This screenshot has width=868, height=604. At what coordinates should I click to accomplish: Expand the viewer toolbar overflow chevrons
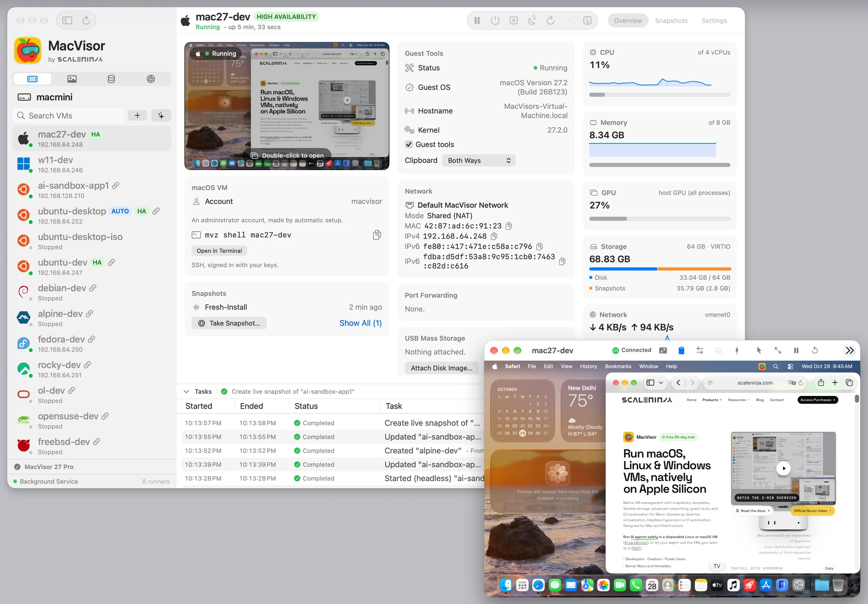click(850, 351)
